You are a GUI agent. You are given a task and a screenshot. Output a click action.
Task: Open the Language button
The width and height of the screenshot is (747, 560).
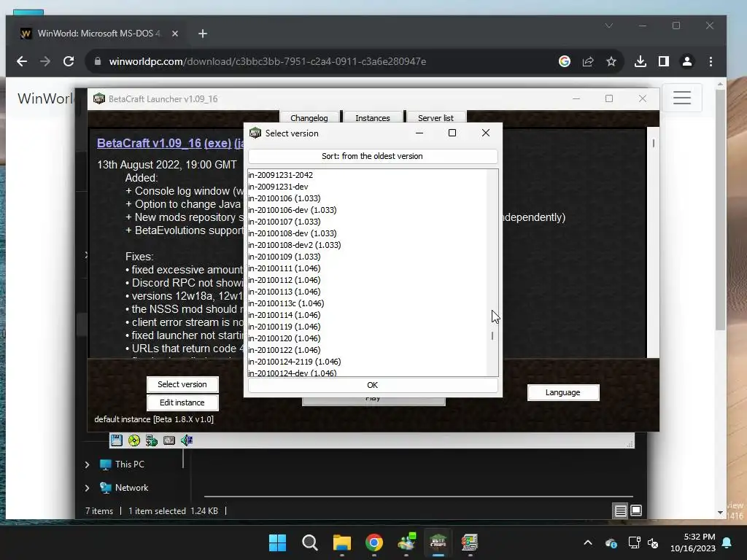[x=563, y=392]
